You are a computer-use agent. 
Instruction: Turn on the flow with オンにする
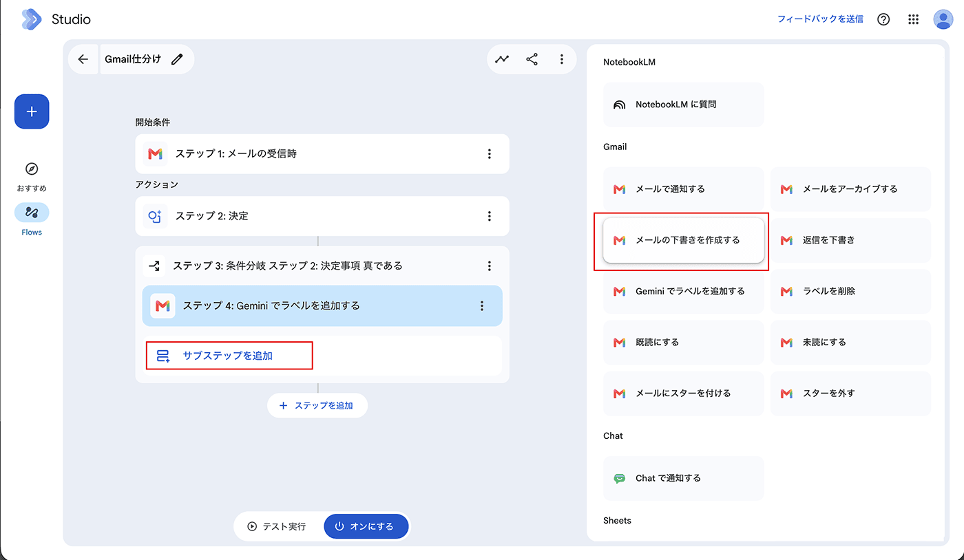tap(366, 526)
